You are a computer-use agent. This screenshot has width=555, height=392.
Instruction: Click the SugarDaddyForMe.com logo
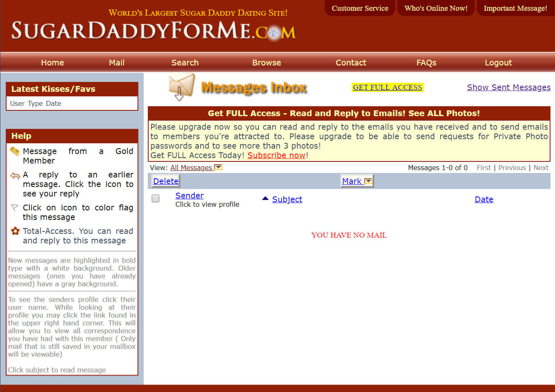point(154,31)
